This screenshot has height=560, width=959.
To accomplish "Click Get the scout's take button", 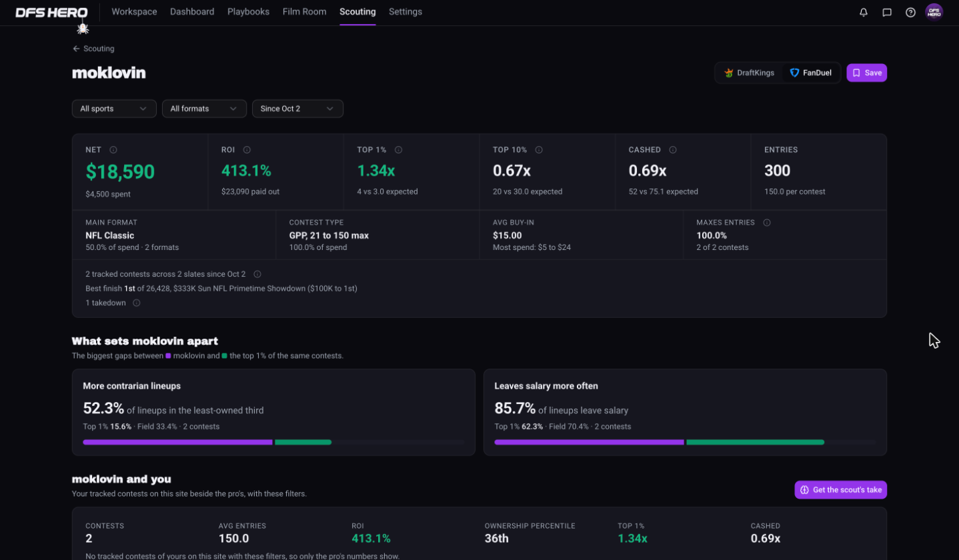I will click(840, 490).
